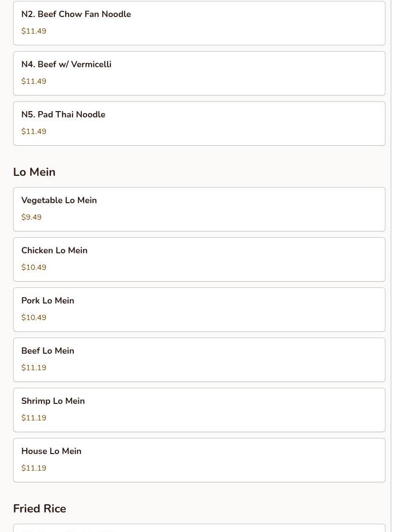Choose N5. Pad Thai Noodle

pos(199,124)
